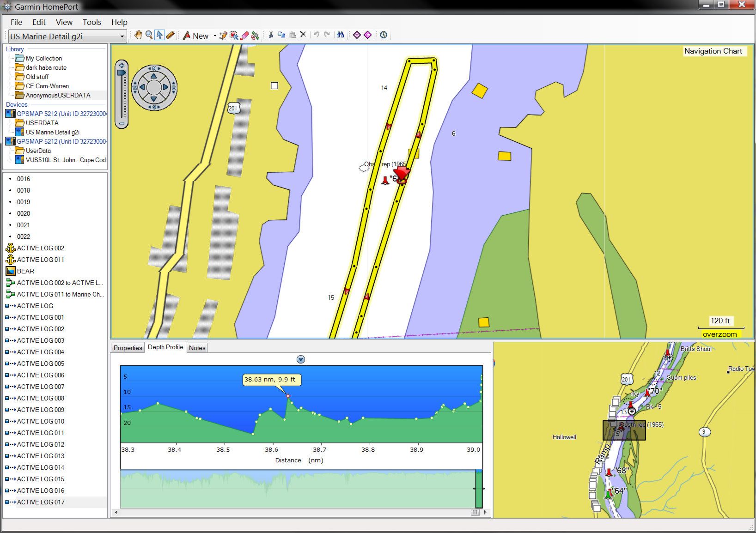Choose the Insert pencil tool

coord(223,35)
